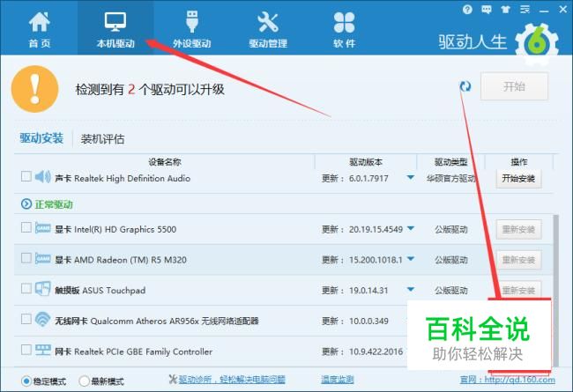Open the title bar menu list icon
573x392 pixels.
click(525, 10)
